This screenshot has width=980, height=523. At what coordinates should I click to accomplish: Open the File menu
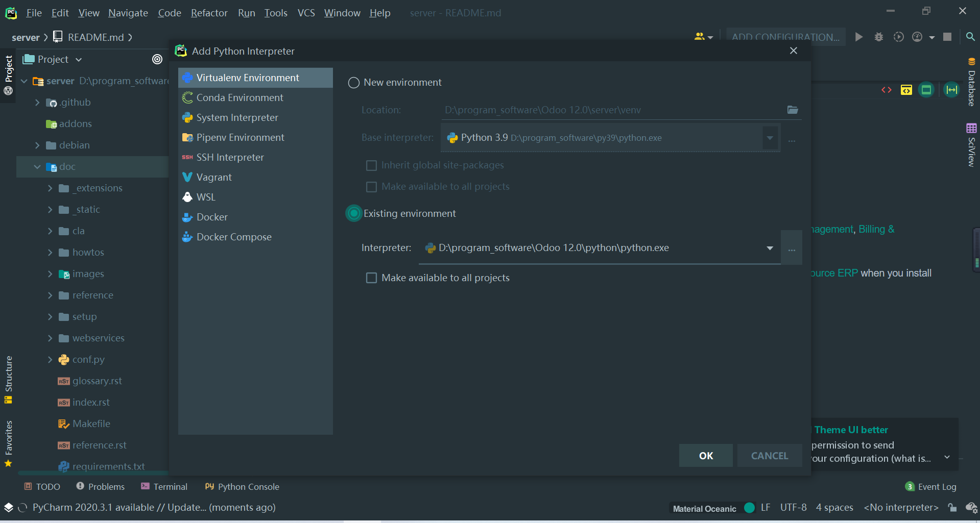34,13
